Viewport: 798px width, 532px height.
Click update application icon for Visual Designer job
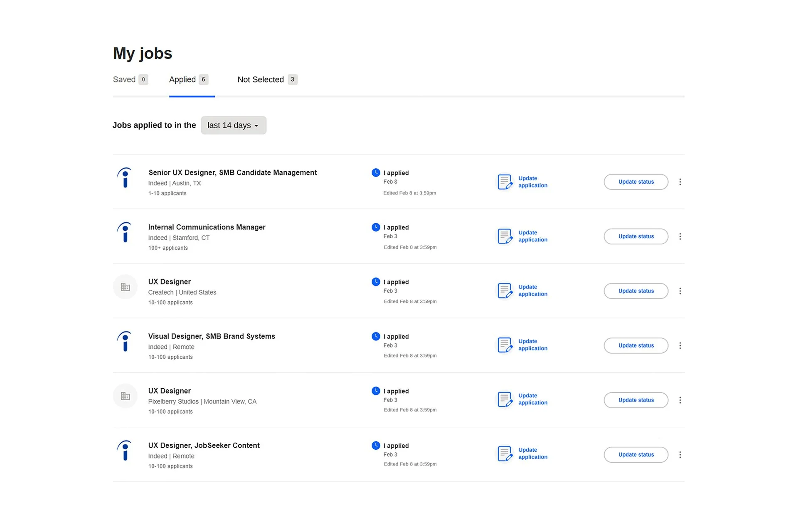pos(505,345)
